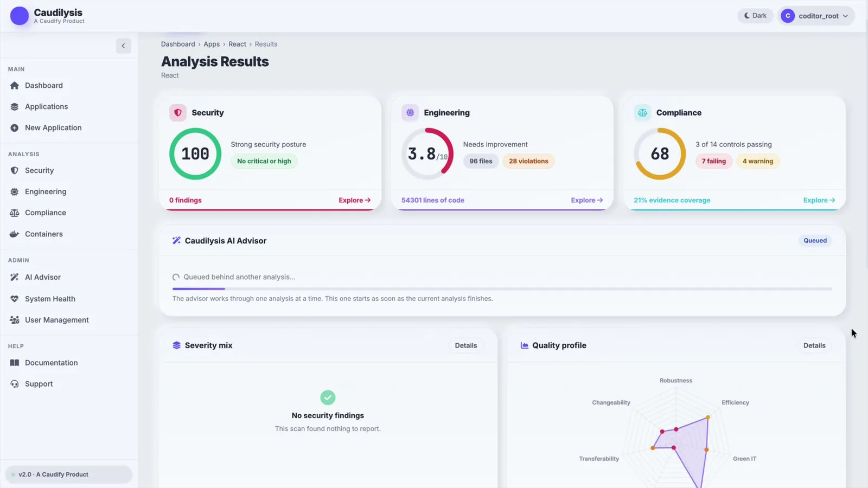Click the Compliance card scales icon

tap(642, 113)
